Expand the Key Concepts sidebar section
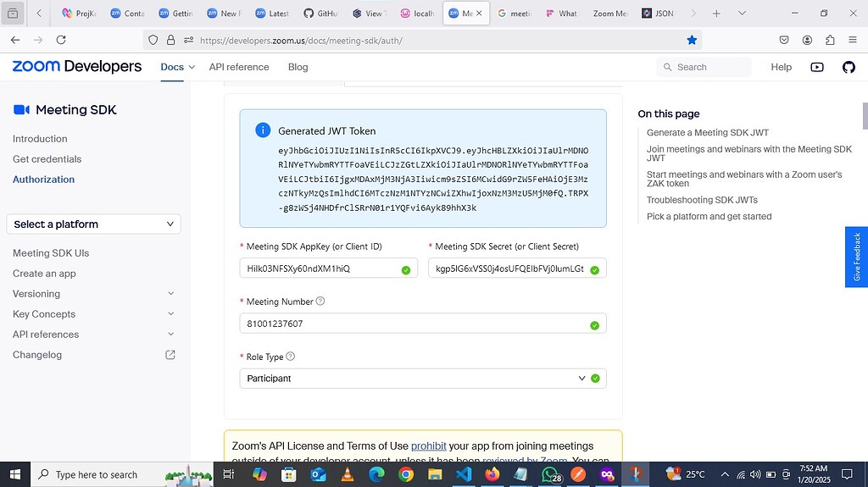Screen dimensions: 868x487 [x=170, y=314]
